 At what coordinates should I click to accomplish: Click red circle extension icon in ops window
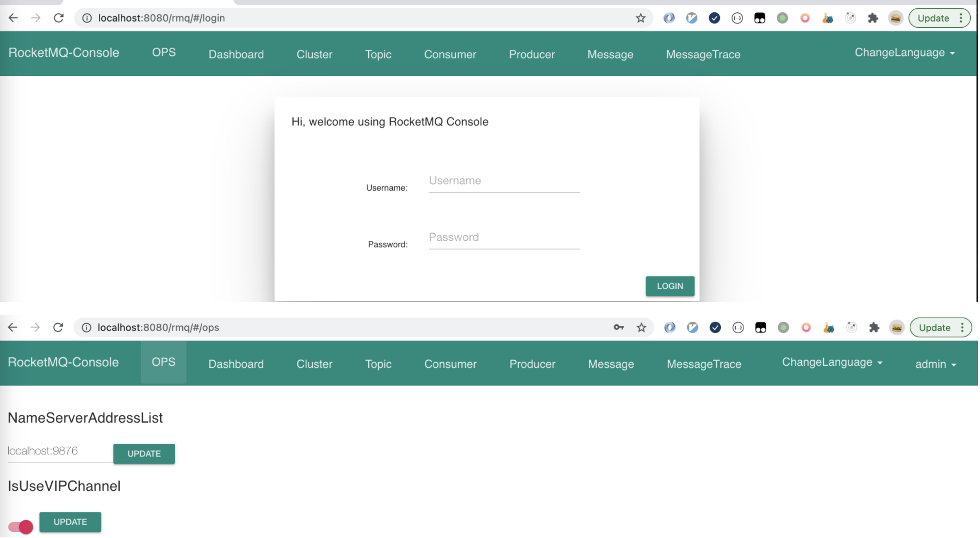(806, 328)
